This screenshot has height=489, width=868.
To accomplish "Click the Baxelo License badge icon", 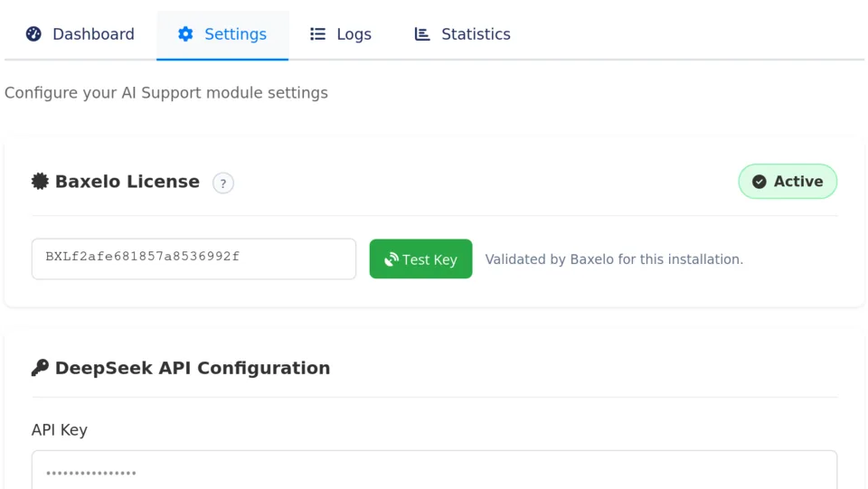I will click(40, 182).
